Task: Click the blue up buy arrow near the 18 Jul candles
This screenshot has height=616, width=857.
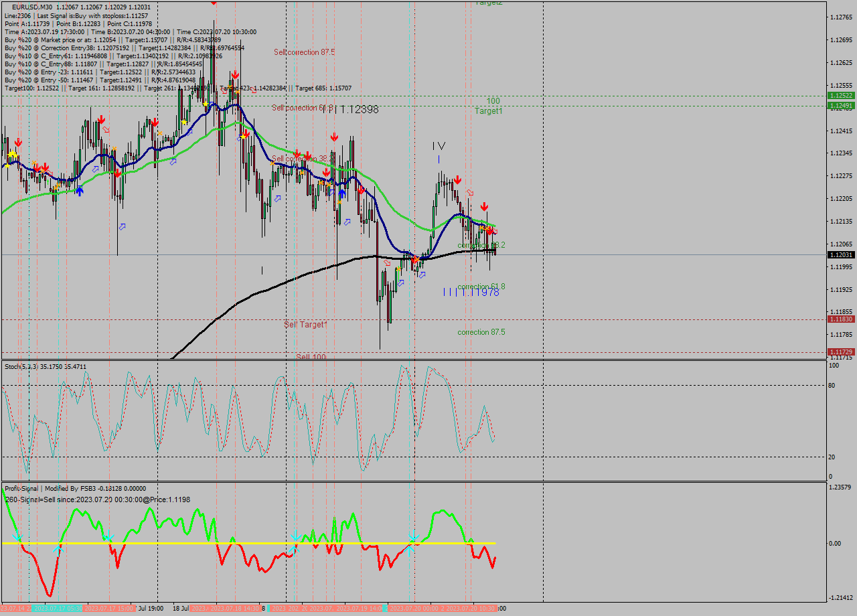Action: (80, 191)
